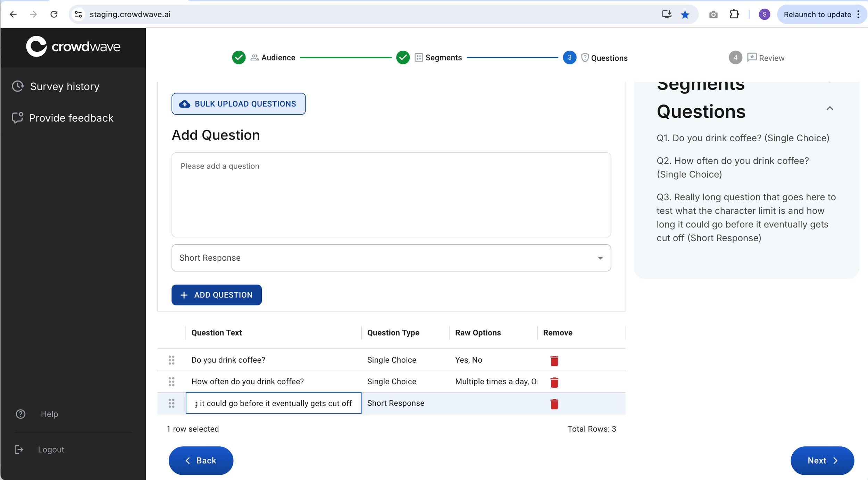The image size is (868, 480).
Task: Click the Bulk Upload Questions button
Action: tap(239, 104)
